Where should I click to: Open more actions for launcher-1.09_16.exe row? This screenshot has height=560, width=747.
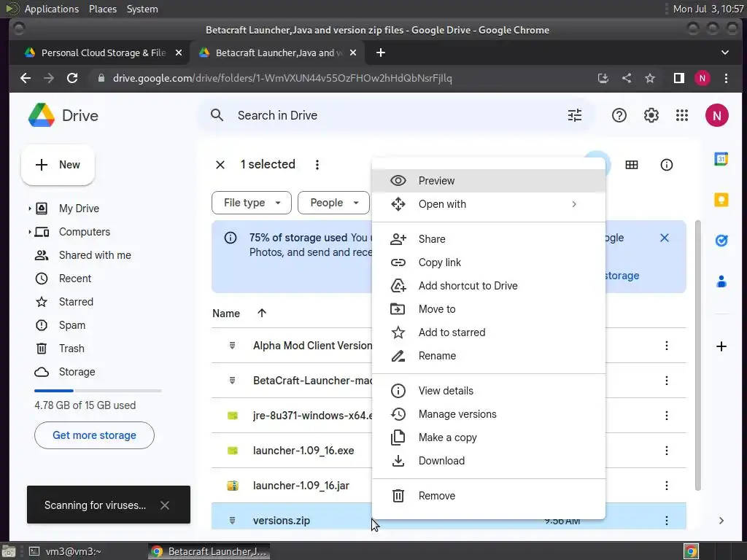pyautogui.click(x=667, y=451)
